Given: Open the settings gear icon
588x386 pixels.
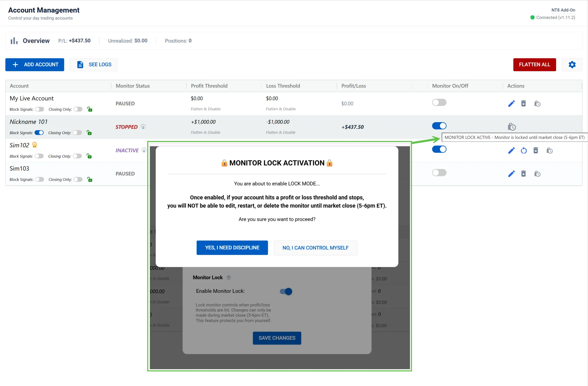Looking at the screenshot, I should [572, 65].
